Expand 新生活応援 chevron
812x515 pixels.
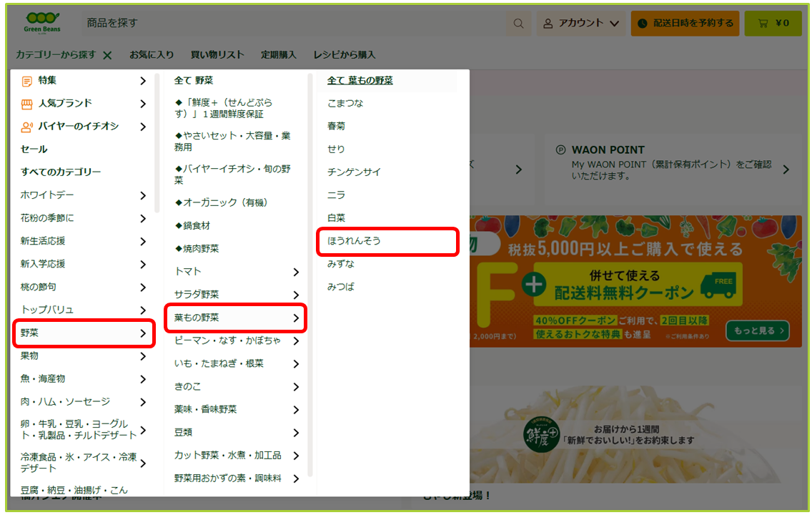coord(143,242)
